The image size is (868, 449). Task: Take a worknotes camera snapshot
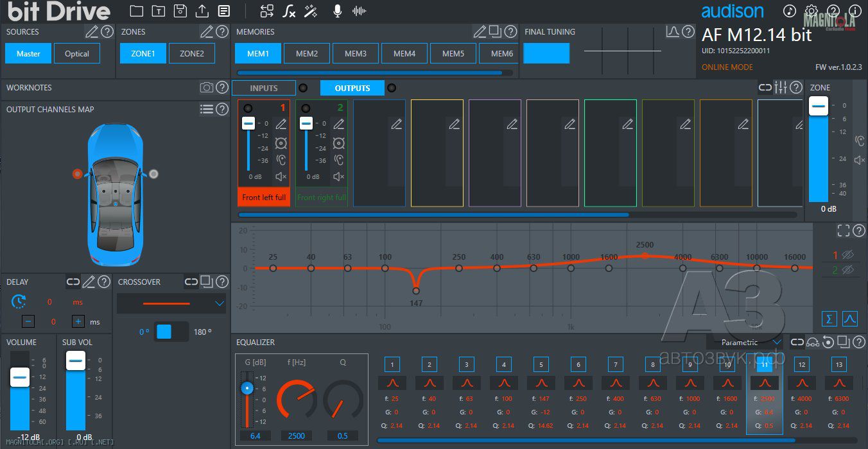tap(207, 87)
